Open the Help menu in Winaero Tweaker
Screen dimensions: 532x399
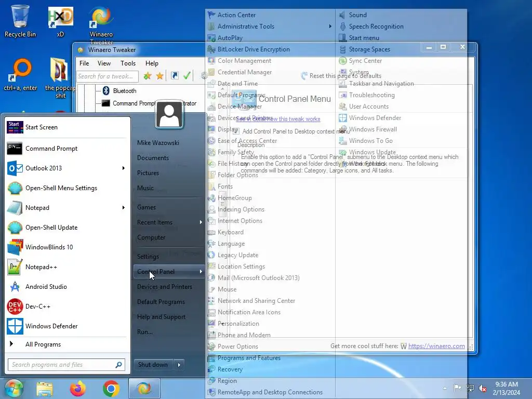coord(152,63)
